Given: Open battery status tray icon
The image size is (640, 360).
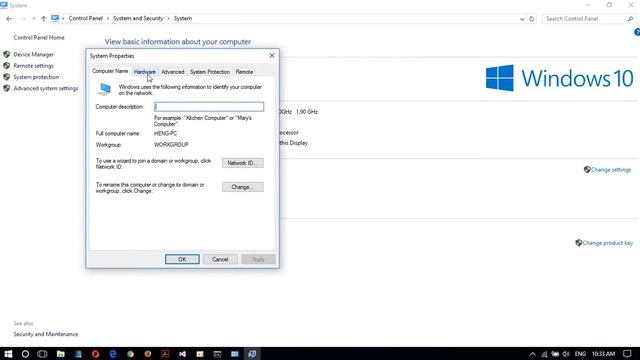Looking at the screenshot, I should (x=555, y=354).
